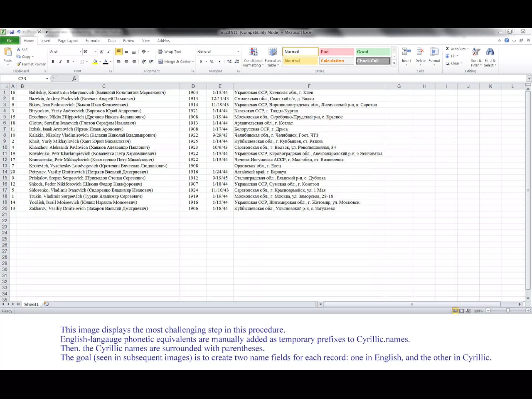Image resolution: width=532 pixels, height=399 pixels.
Task: Click the Accounting Number Format dollar icon
Action: click(201, 62)
